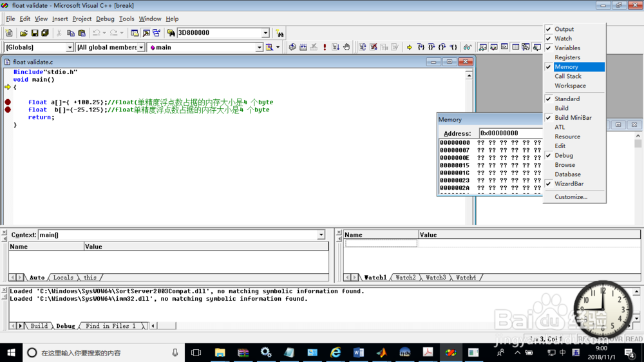Viewport: 644px width, 362px height.
Task: Uncheck Build MiniBar in the context menu
Action: tap(573, 118)
